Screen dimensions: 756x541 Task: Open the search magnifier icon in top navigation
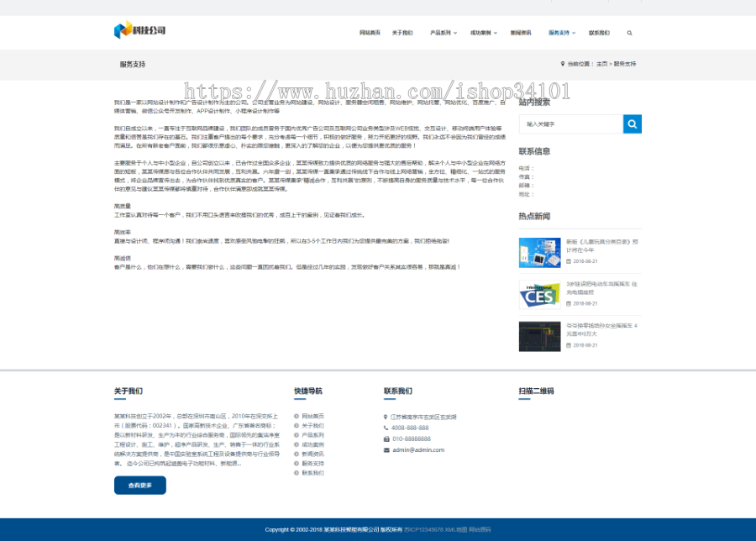click(629, 33)
